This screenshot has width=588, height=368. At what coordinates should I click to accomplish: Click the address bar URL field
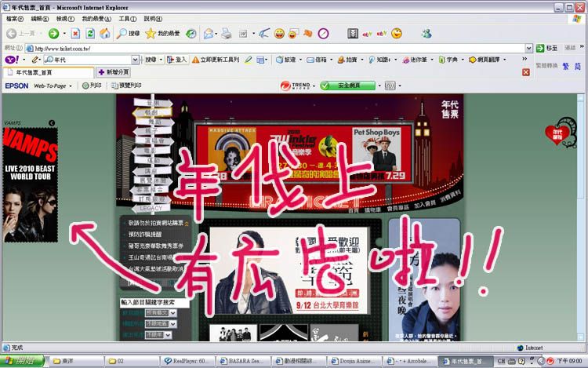pos(276,49)
